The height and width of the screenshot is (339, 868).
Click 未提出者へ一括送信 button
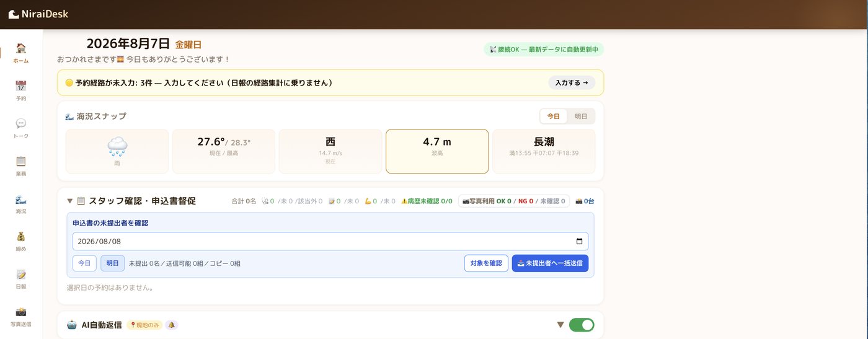550,263
